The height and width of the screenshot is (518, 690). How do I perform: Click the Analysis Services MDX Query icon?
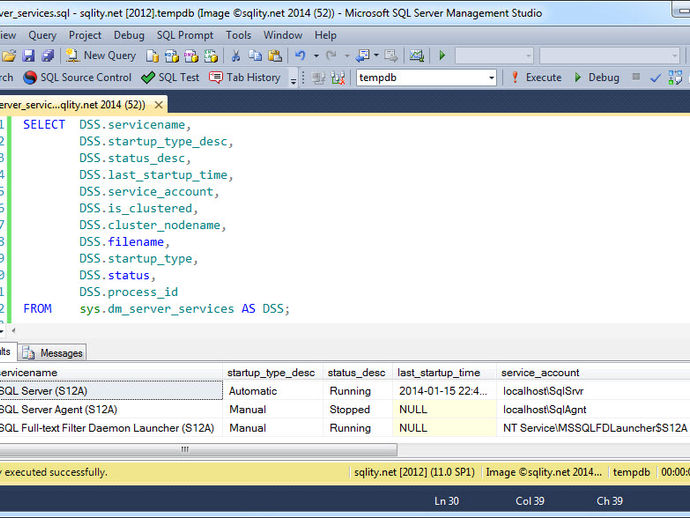pos(172,55)
